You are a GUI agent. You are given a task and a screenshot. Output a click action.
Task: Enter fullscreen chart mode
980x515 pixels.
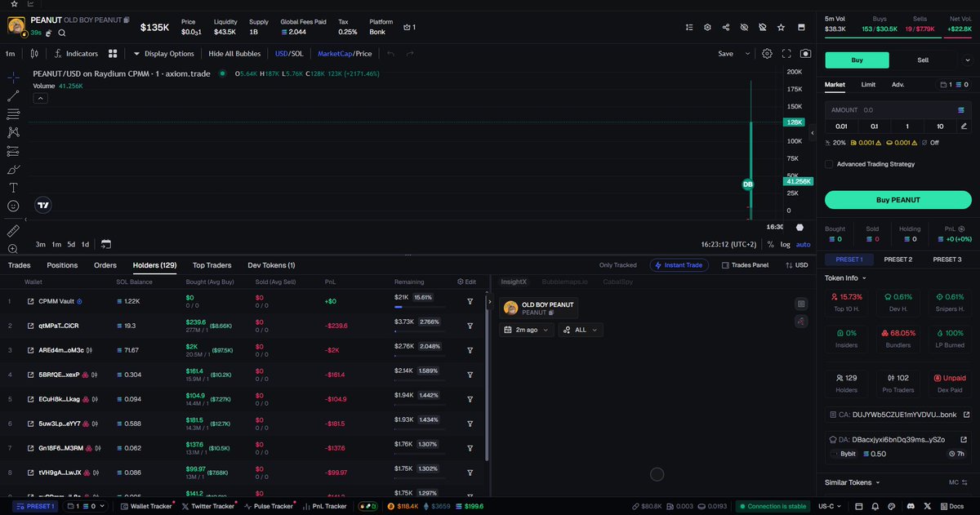click(786, 54)
